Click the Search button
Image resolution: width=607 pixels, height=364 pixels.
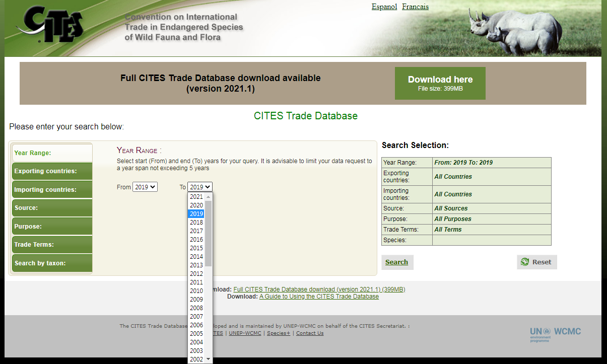click(x=397, y=262)
